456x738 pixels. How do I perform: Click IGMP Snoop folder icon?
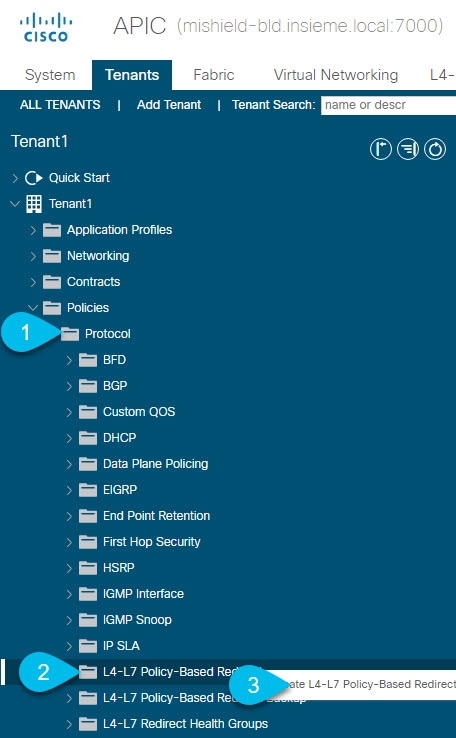(x=88, y=620)
